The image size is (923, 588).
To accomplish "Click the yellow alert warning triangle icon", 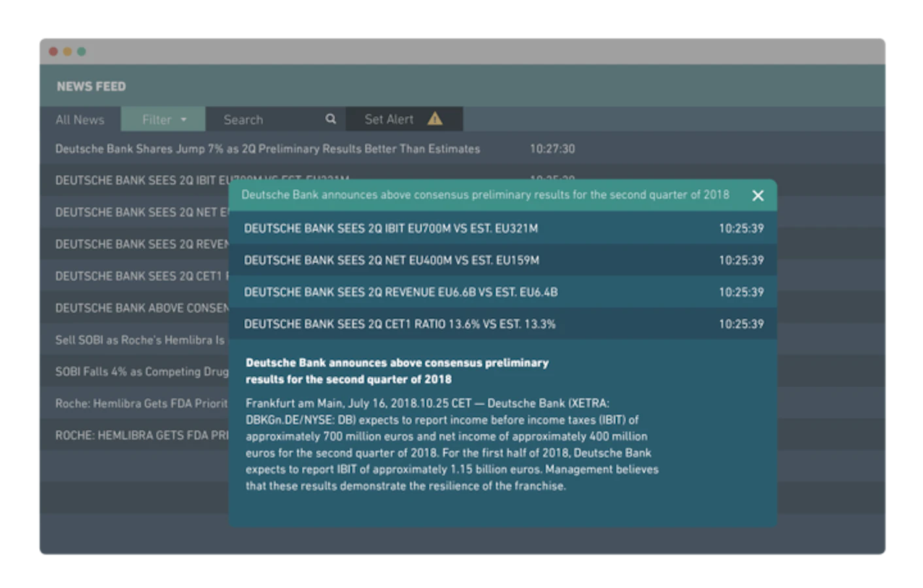I will [x=435, y=119].
